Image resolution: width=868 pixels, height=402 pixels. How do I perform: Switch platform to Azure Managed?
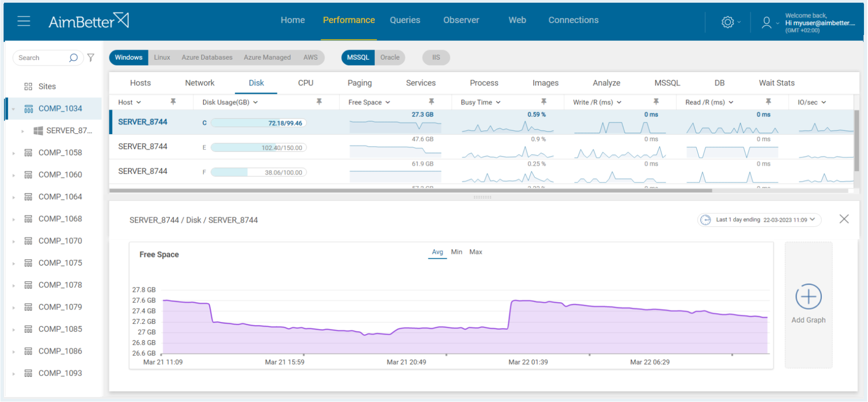coord(267,57)
